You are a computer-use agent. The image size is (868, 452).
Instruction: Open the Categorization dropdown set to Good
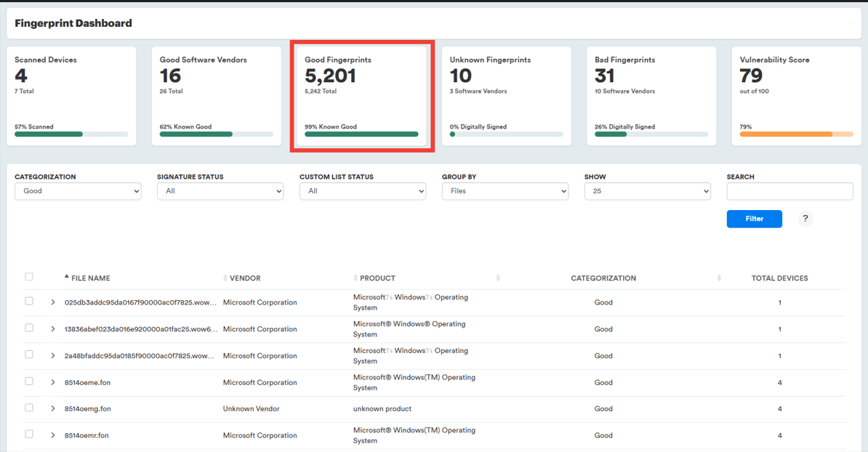(78, 191)
